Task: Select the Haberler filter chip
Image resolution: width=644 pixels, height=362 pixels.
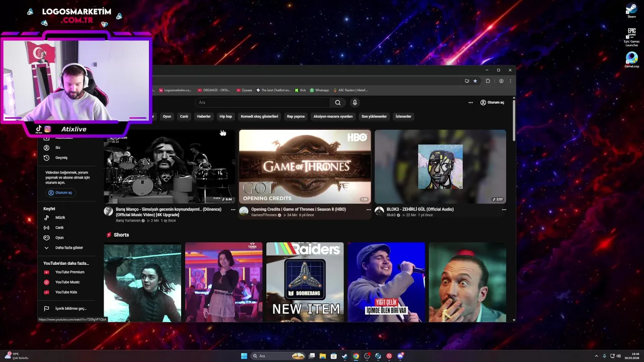Action: (x=204, y=116)
